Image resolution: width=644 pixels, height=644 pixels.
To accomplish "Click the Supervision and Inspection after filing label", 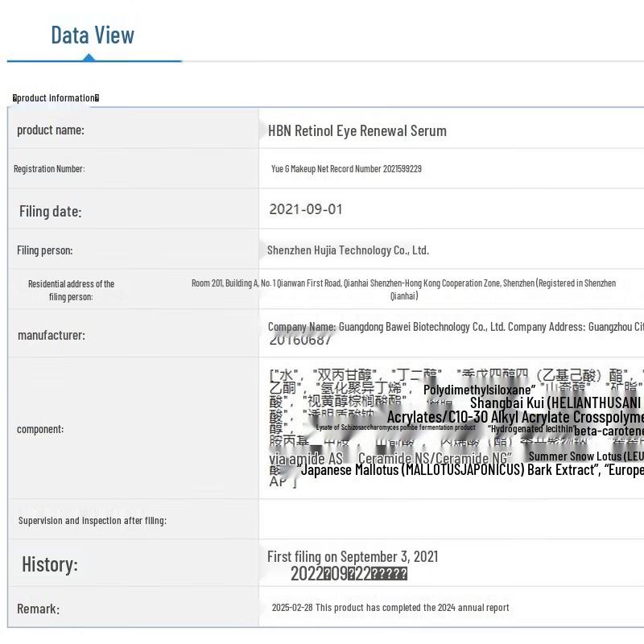I will 92,520.
